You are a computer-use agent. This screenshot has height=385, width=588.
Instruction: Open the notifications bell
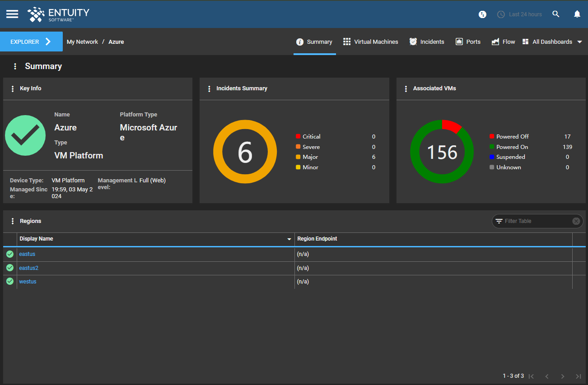point(577,14)
